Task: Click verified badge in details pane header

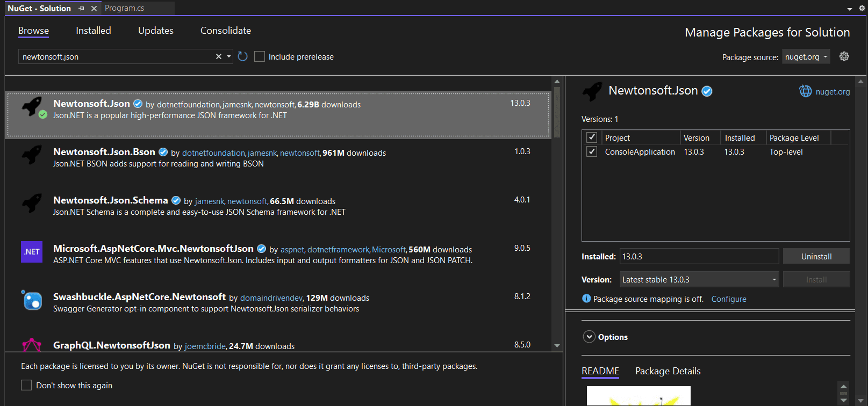Action: 707,91
